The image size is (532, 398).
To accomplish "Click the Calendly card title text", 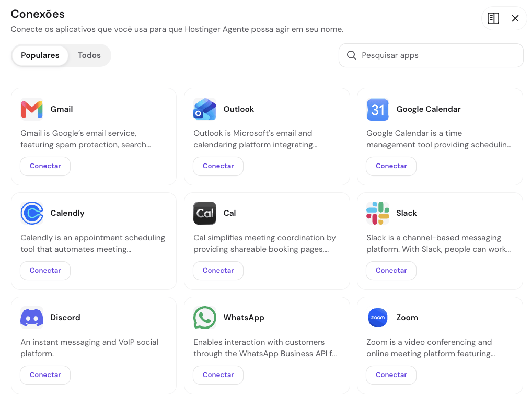I will pos(67,213).
